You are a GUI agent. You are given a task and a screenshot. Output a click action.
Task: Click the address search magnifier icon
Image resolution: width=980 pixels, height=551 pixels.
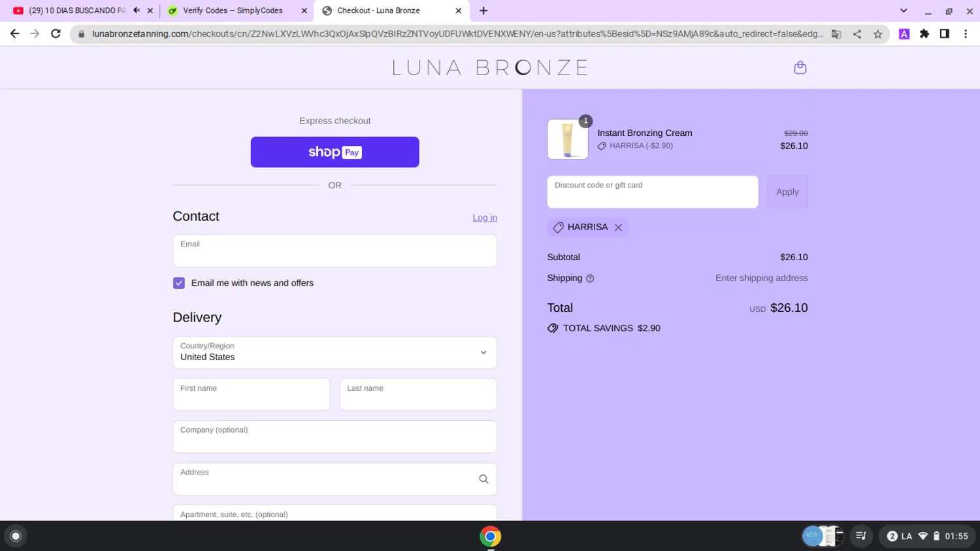pos(483,479)
